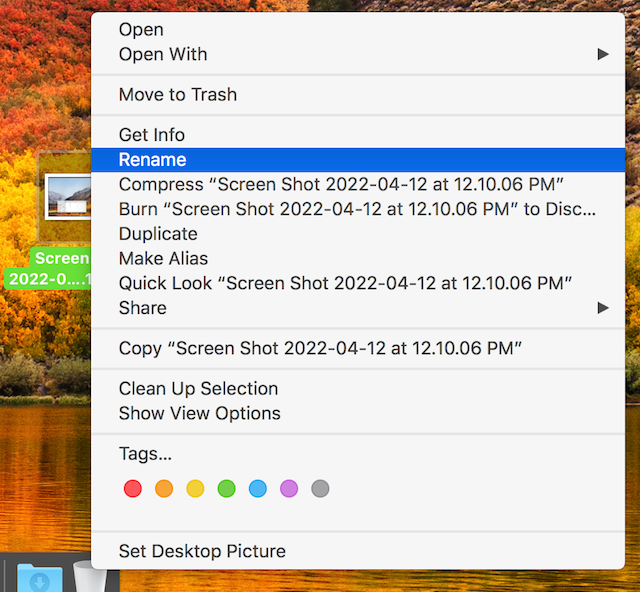Image resolution: width=640 pixels, height=592 pixels.
Task: Choose Get Info in context menu
Action: [x=152, y=135]
